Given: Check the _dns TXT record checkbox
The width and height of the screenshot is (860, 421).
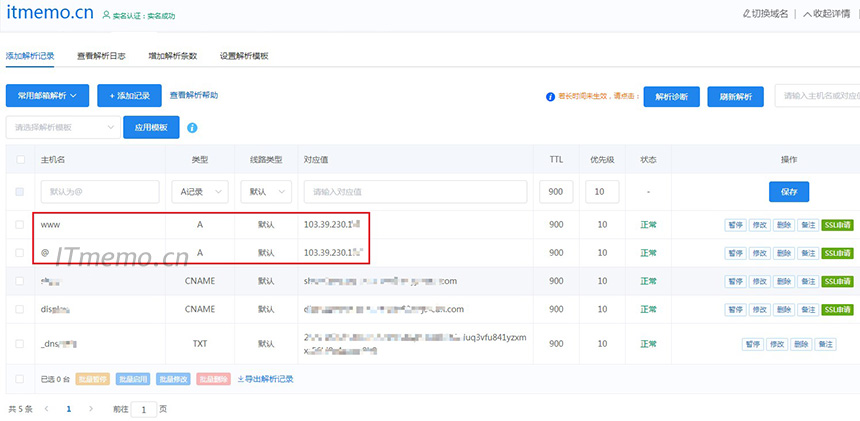Looking at the screenshot, I should click(x=20, y=344).
